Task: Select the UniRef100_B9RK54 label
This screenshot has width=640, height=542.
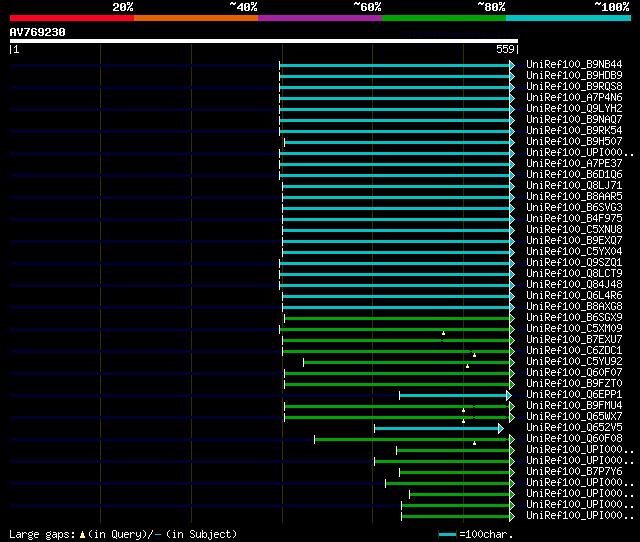Action: [574, 131]
